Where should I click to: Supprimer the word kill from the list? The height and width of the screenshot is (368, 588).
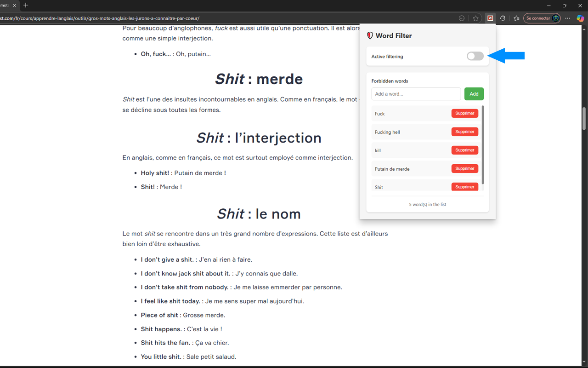(464, 150)
